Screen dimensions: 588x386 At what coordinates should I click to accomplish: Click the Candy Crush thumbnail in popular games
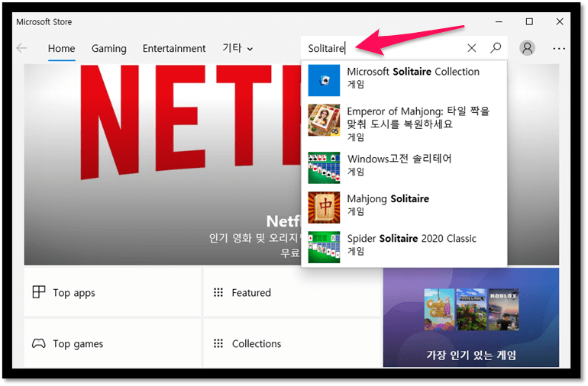click(439, 309)
